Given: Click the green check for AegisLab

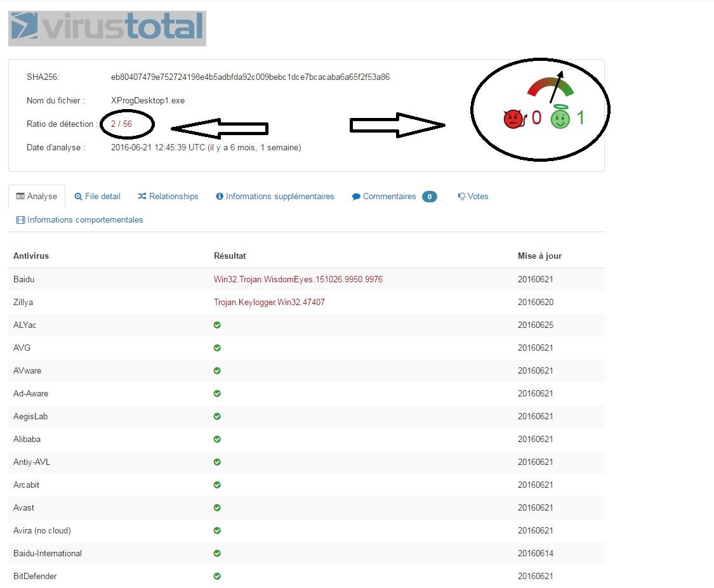Looking at the screenshot, I should [x=217, y=417].
